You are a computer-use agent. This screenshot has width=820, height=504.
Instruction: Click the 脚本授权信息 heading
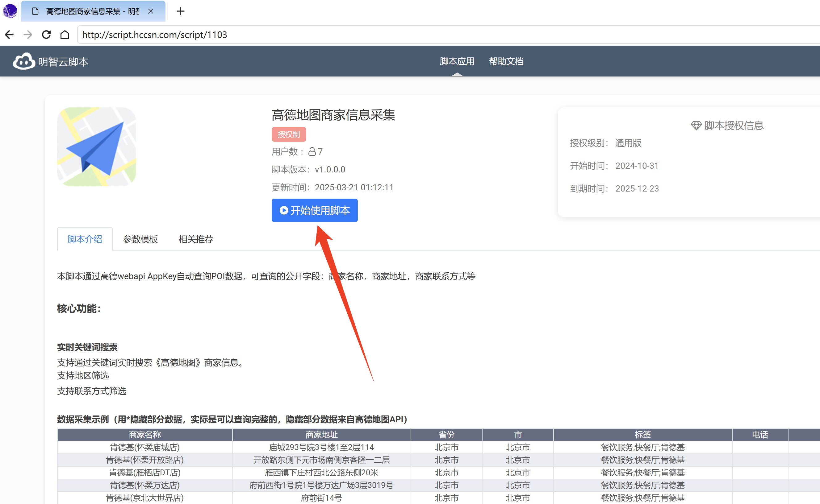pyautogui.click(x=734, y=126)
